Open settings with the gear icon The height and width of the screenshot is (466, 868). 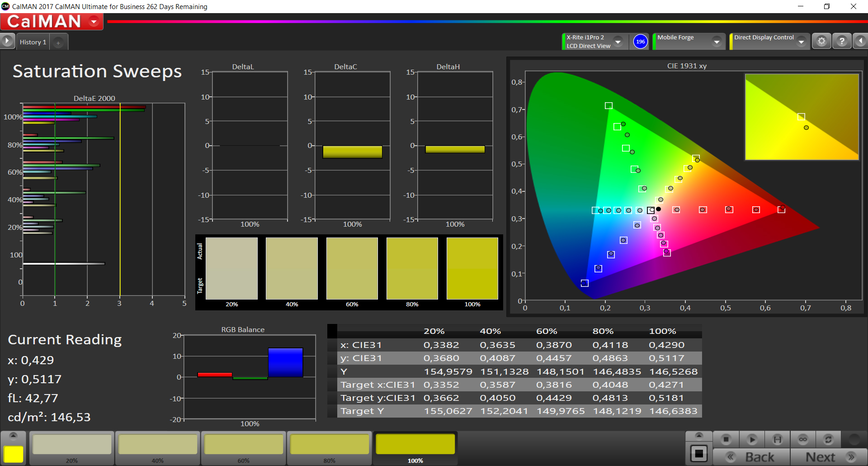pos(821,42)
